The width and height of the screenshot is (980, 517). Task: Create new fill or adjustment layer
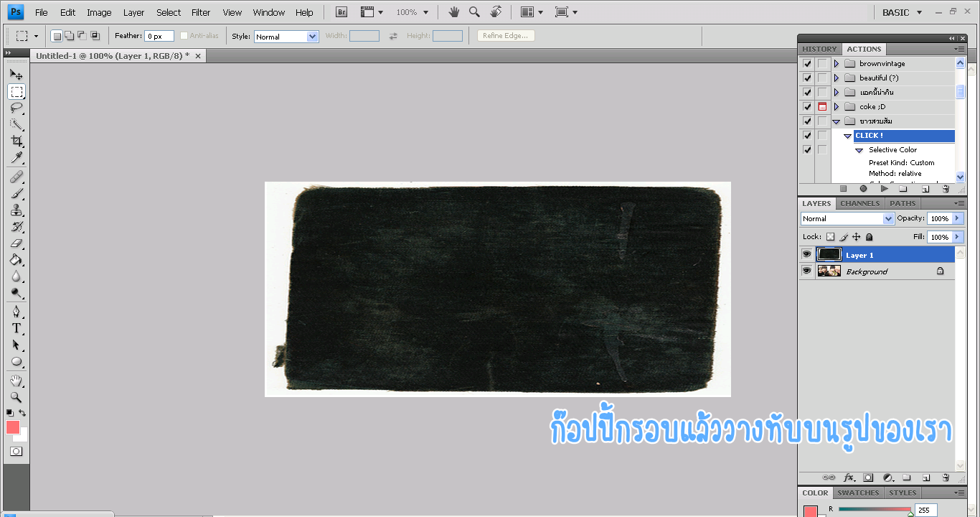point(887,478)
